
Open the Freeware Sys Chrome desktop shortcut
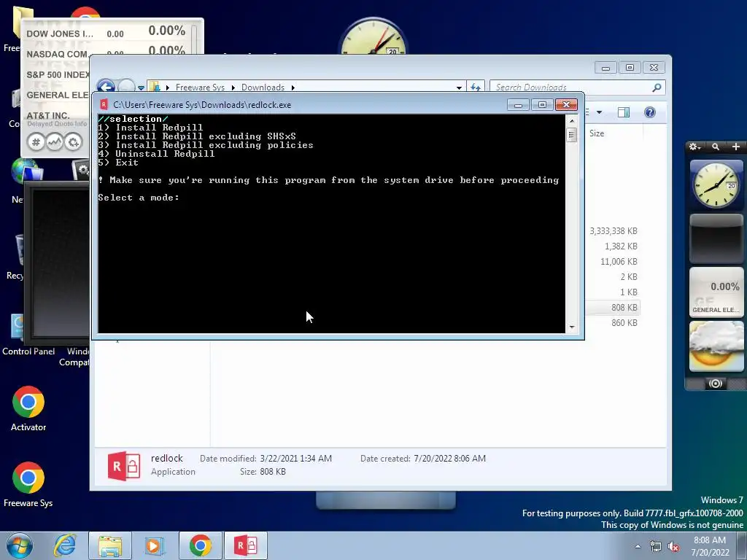coord(28,485)
